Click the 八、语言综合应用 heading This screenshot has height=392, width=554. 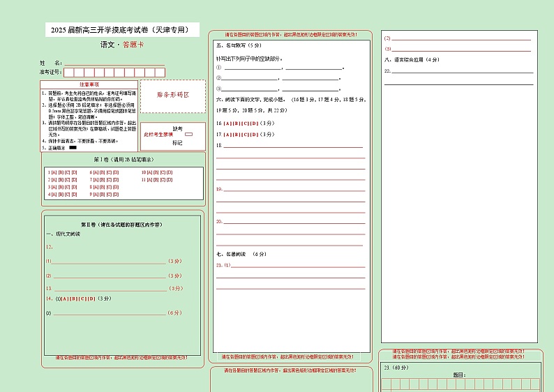point(412,60)
